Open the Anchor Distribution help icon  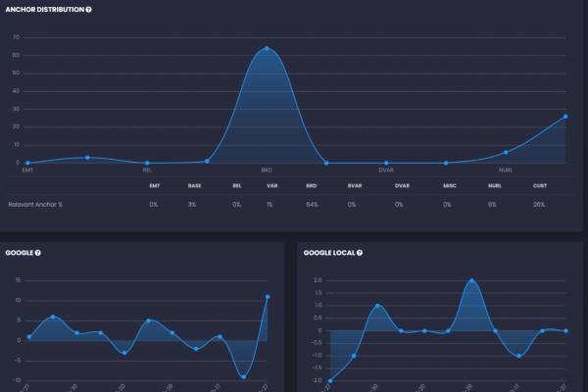pyautogui.click(x=88, y=10)
